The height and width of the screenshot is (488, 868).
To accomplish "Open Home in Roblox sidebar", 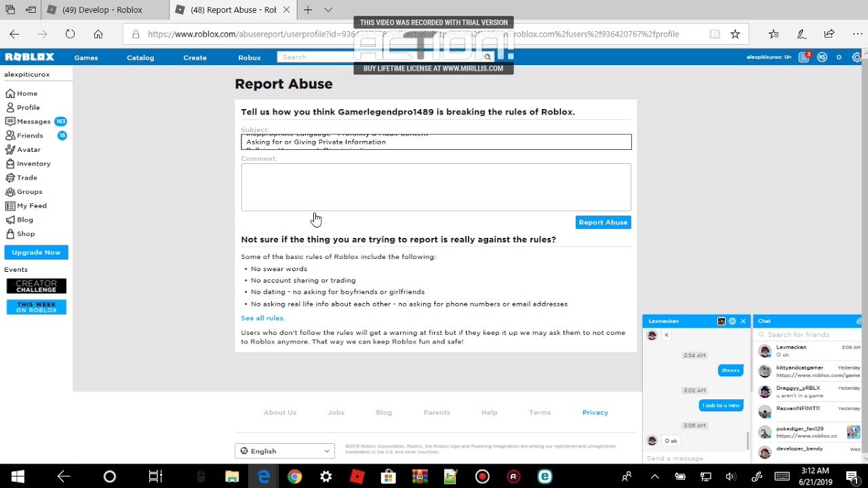I will point(22,94).
